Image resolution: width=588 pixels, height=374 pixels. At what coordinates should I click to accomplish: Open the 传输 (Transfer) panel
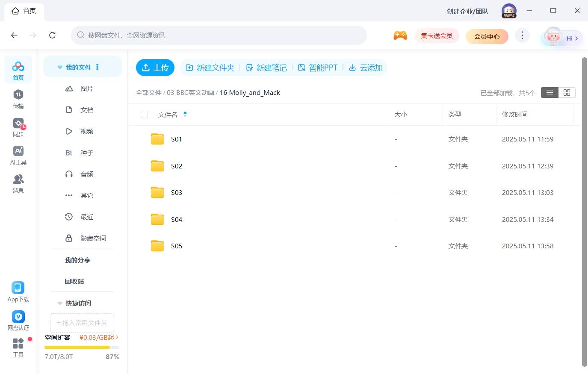click(18, 98)
